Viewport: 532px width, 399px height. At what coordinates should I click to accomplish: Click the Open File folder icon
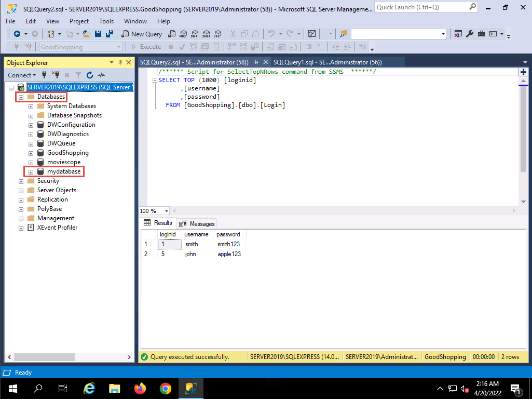coord(87,34)
